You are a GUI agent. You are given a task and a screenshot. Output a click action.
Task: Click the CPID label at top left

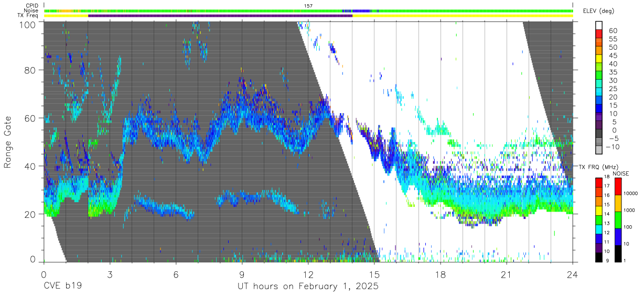click(x=31, y=6)
